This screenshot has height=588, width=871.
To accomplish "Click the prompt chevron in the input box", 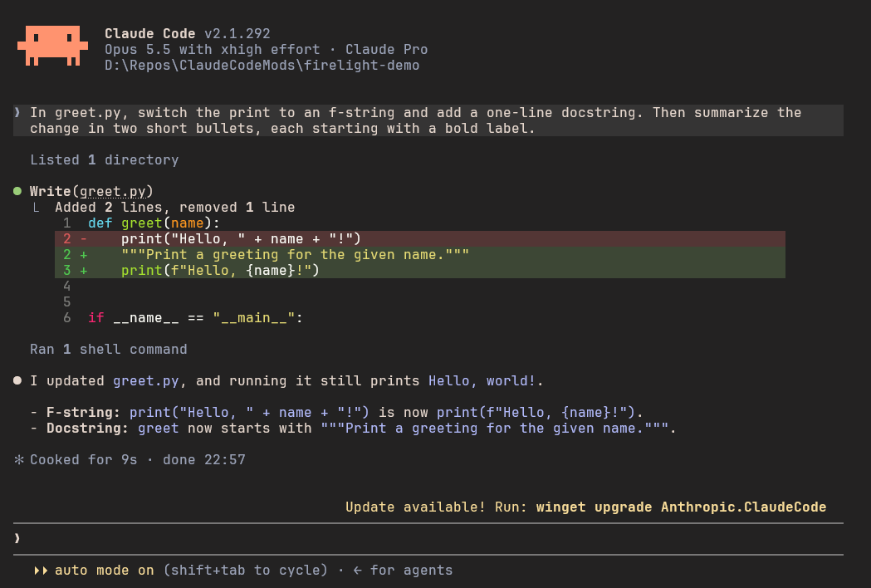I will [17, 538].
